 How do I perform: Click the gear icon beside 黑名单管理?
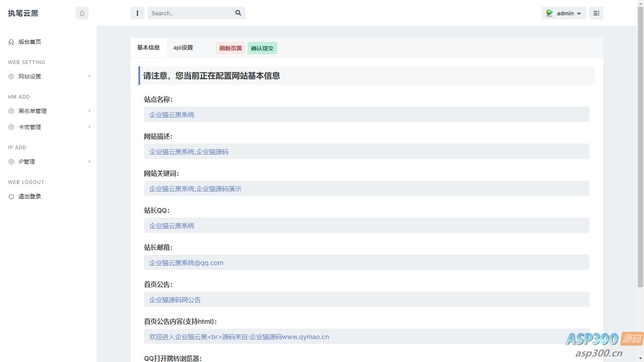(x=11, y=111)
